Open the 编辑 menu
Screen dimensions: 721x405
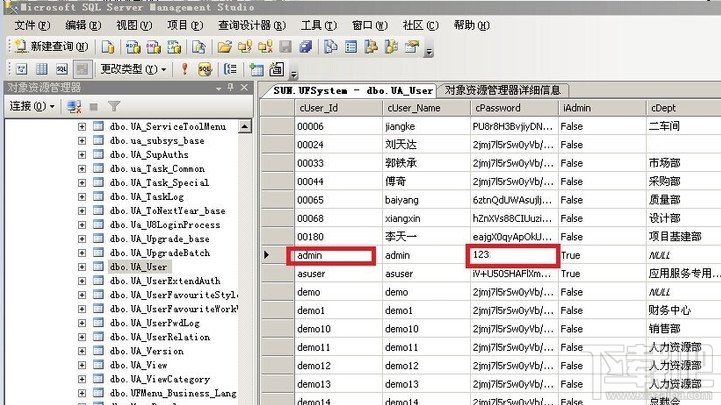coord(83,25)
